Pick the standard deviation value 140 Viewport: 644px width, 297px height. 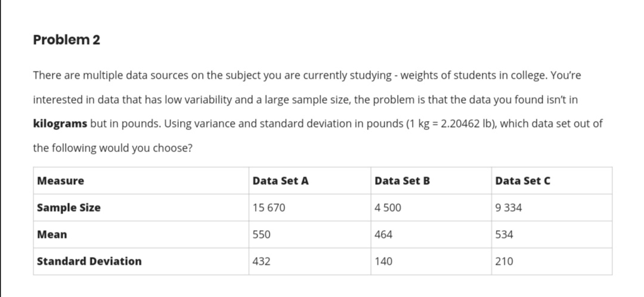pyautogui.click(x=383, y=261)
